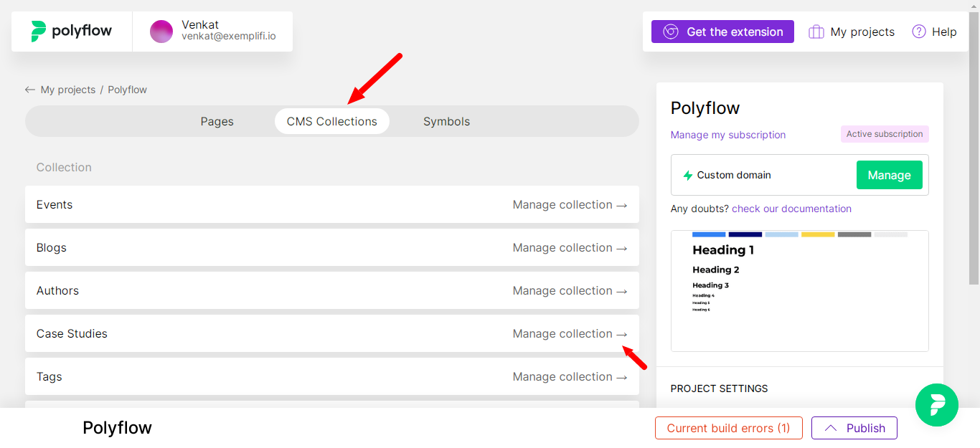Screen dimensions: 980x448
Task: Manage collection for Authors
Action: [570, 290]
